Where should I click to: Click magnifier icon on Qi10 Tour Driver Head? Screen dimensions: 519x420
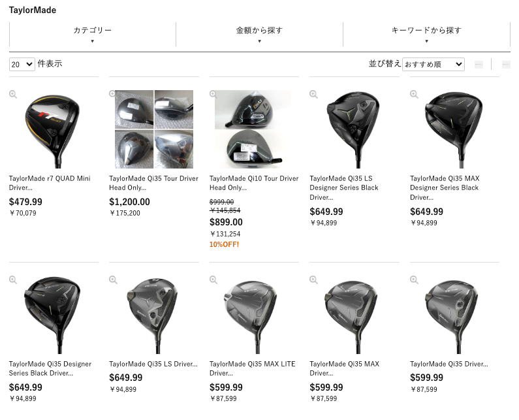pyautogui.click(x=213, y=95)
